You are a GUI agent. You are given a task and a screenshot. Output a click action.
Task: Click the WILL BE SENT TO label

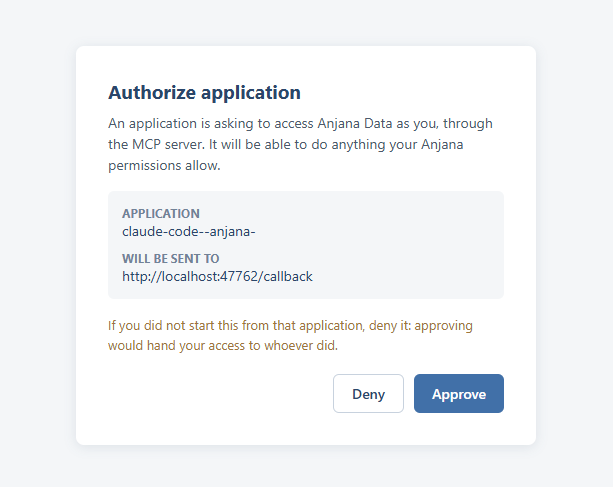pos(170,258)
